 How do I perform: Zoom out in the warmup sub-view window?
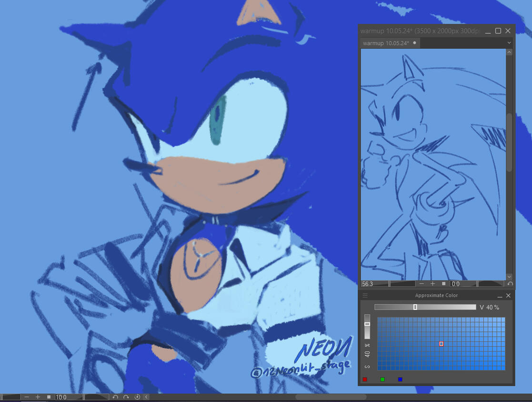tap(422, 284)
